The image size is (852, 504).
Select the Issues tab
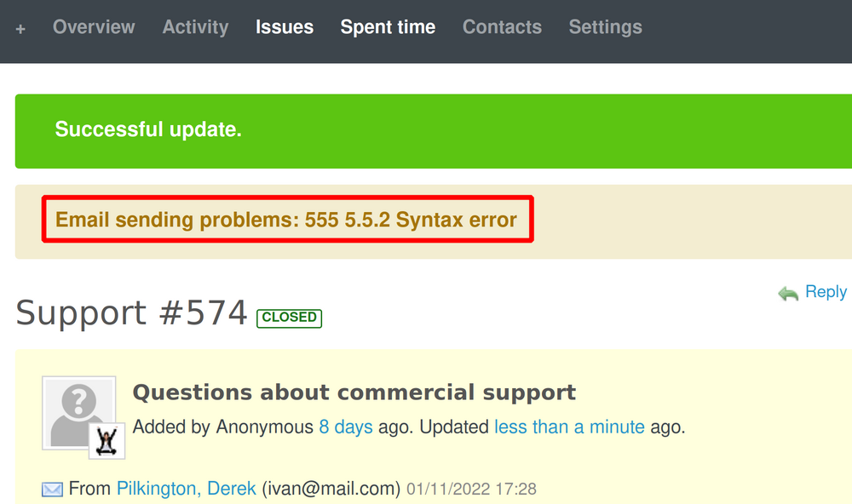click(x=285, y=26)
